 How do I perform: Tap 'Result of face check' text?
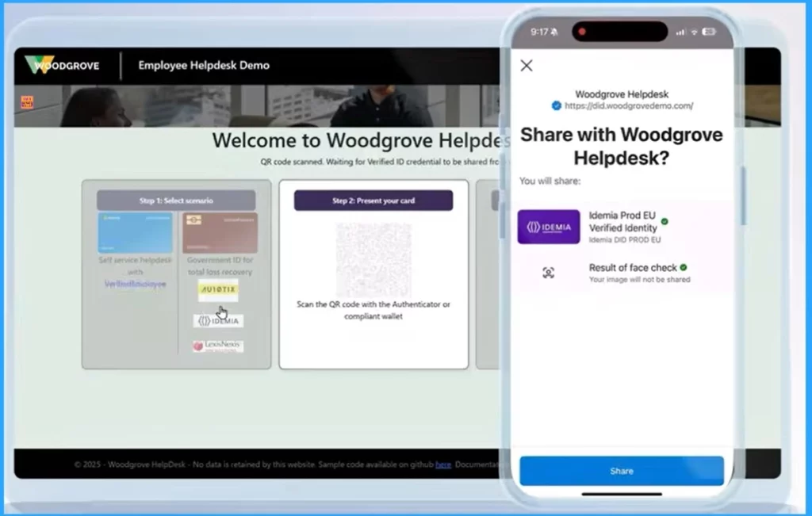coord(633,268)
